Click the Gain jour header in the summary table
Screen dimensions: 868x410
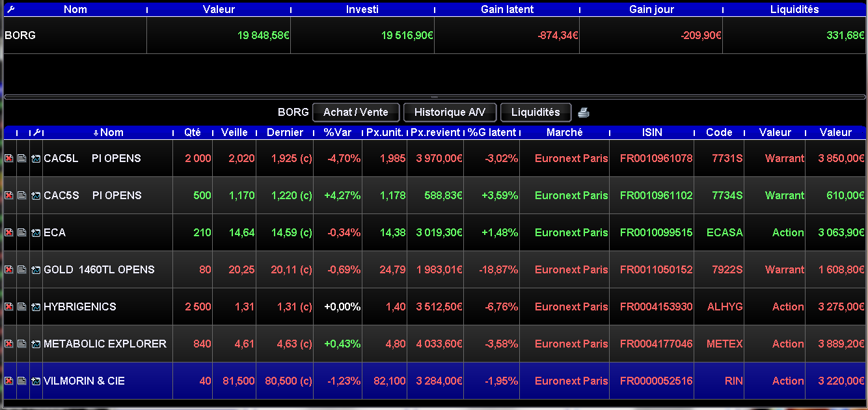coord(651,9)
